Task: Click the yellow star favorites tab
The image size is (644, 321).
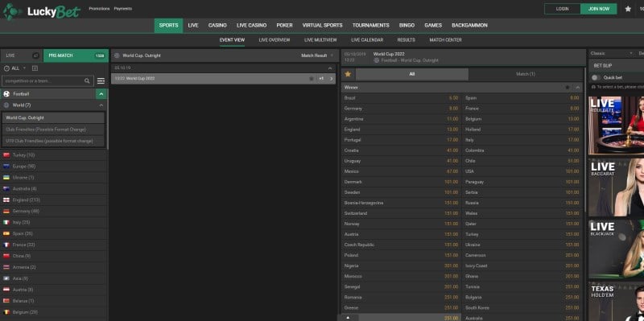Action: click(348, 74)
